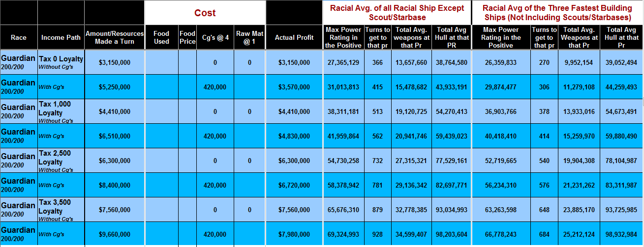Click the Racial Avg. of all Racial Ship header
This screenshot has width=644, height=247.
(397, 13)
